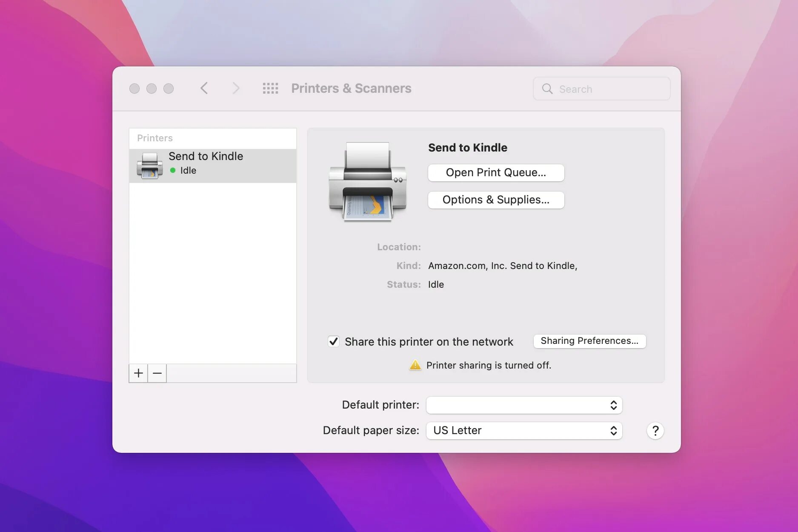Uncheck Share this printer on the network
Image resolution: width=798 pixels, height=532 pixels.
(x=334, y=341)
